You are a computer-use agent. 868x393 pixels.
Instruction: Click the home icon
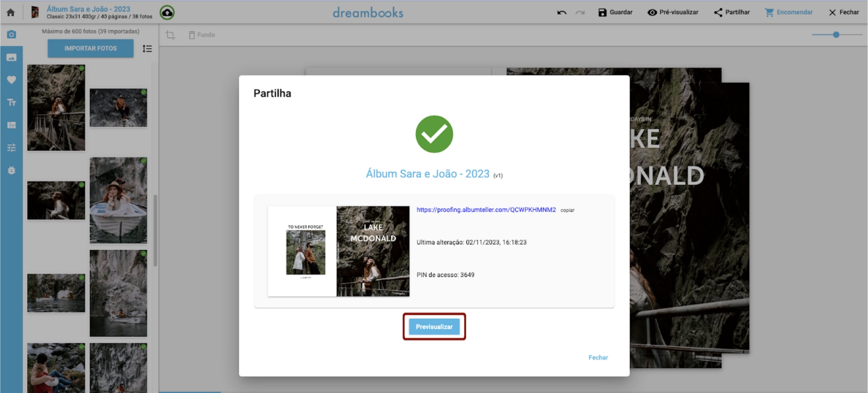[x=11, y=12]
